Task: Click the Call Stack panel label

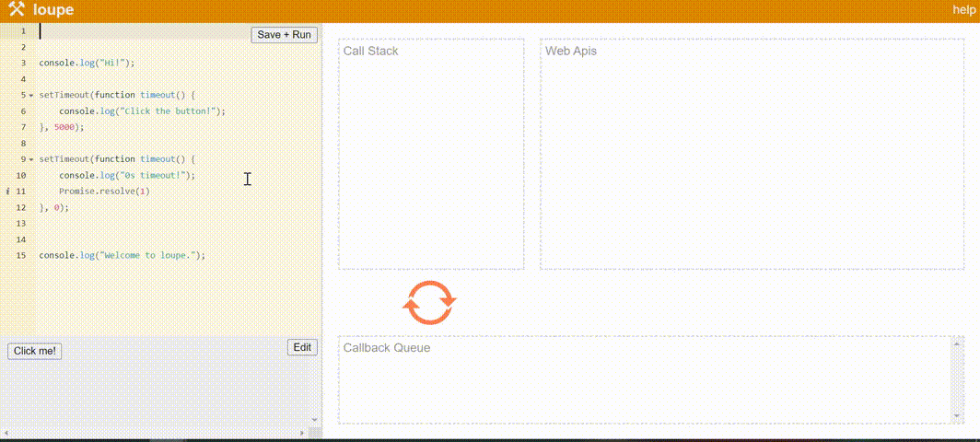Action: point(370,51)
